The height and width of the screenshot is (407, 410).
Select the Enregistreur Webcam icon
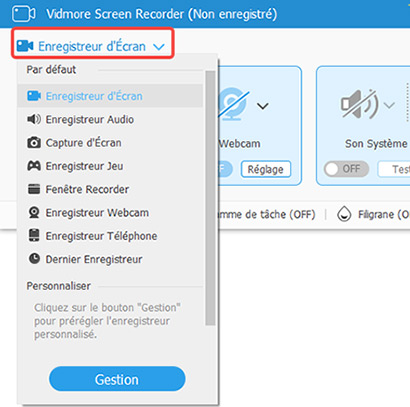coord(34,212)
